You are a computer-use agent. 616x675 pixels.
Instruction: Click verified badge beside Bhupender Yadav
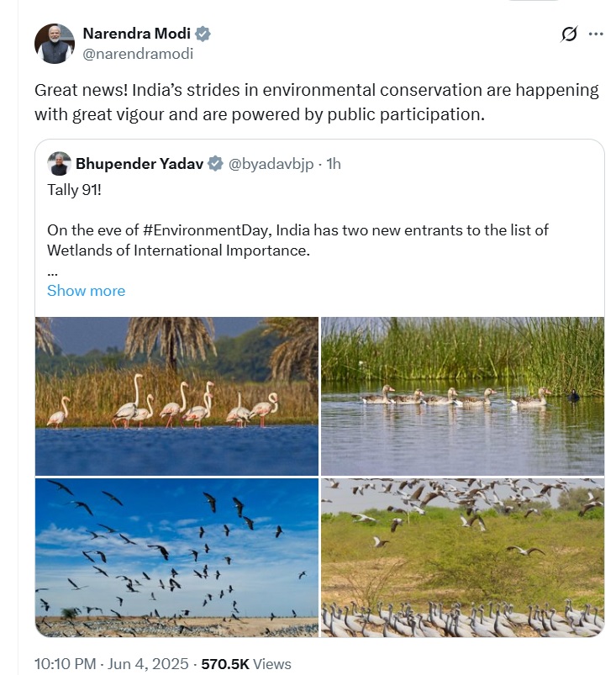pyautogui.click(x=216, y=164)
